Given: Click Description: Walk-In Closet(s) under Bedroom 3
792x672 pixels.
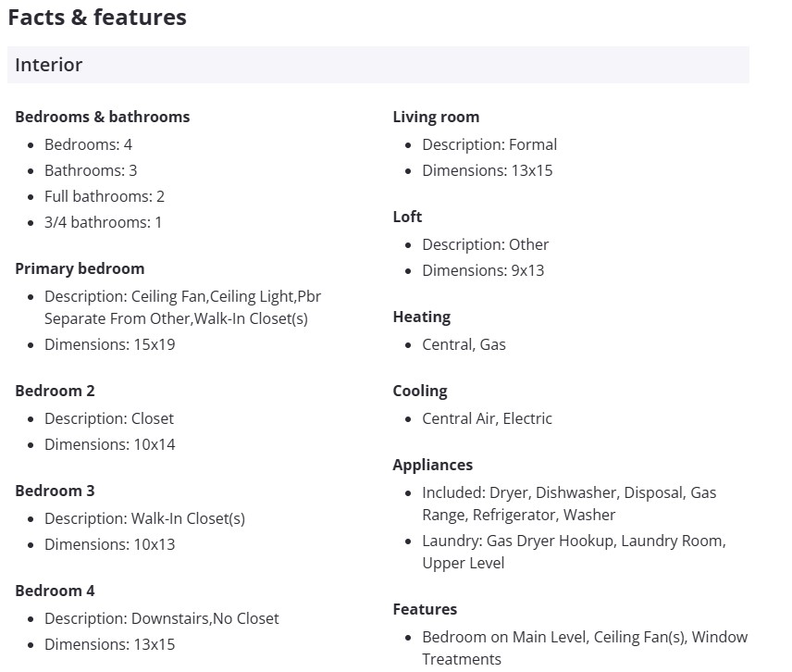Looking at the screenshot, I should click(144, 518).
